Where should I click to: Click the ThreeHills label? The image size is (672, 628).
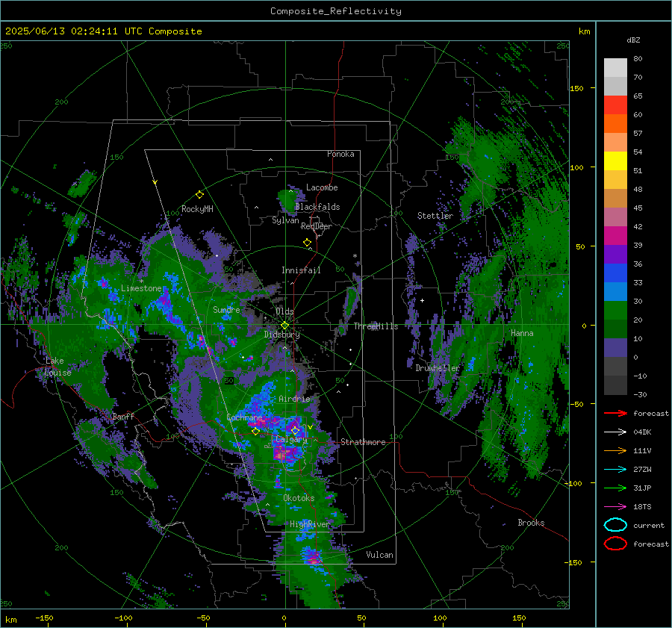[x=376, y=326]
